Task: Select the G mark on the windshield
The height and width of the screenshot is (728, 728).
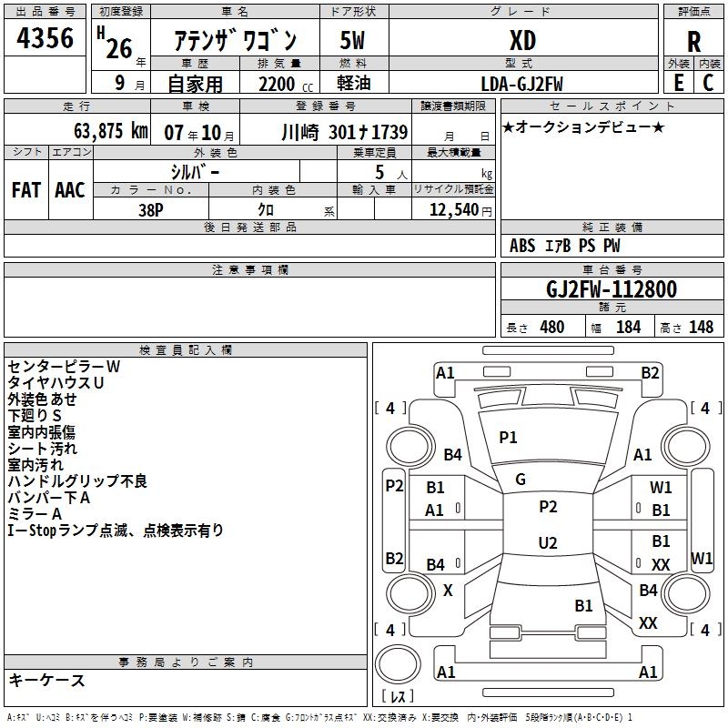Action: pyautogui.click(x=521, y=479)
